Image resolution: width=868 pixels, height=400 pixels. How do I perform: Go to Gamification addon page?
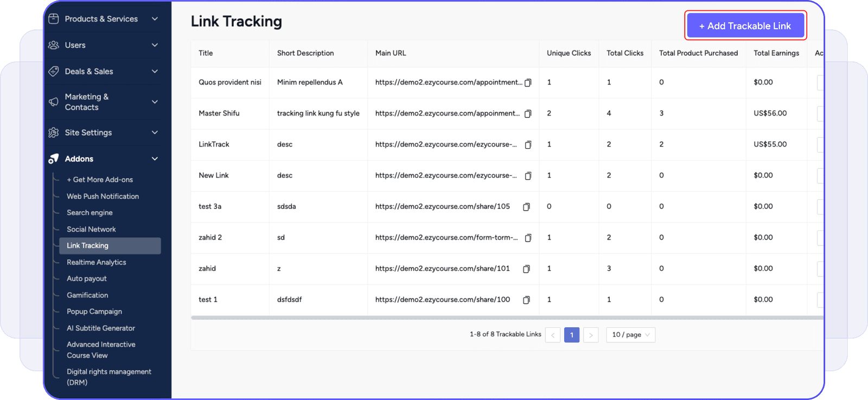[x=87, y=295]
